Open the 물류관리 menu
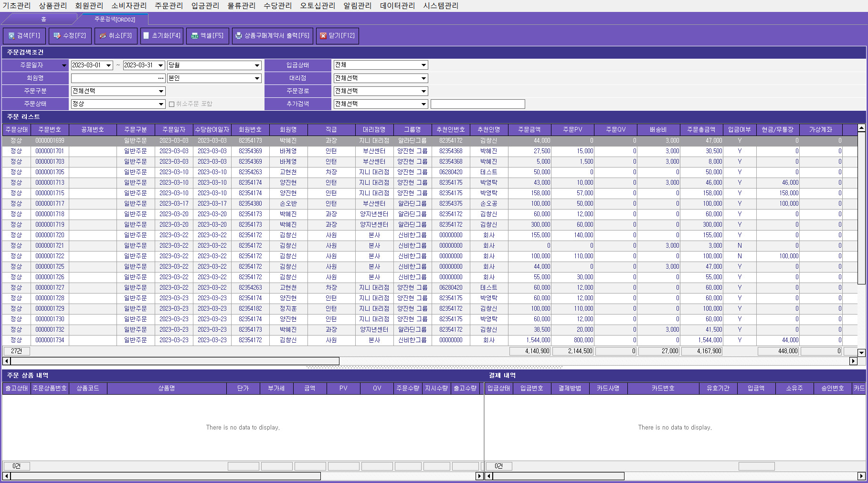Viewport: 868px width, 483px height. 242,6
